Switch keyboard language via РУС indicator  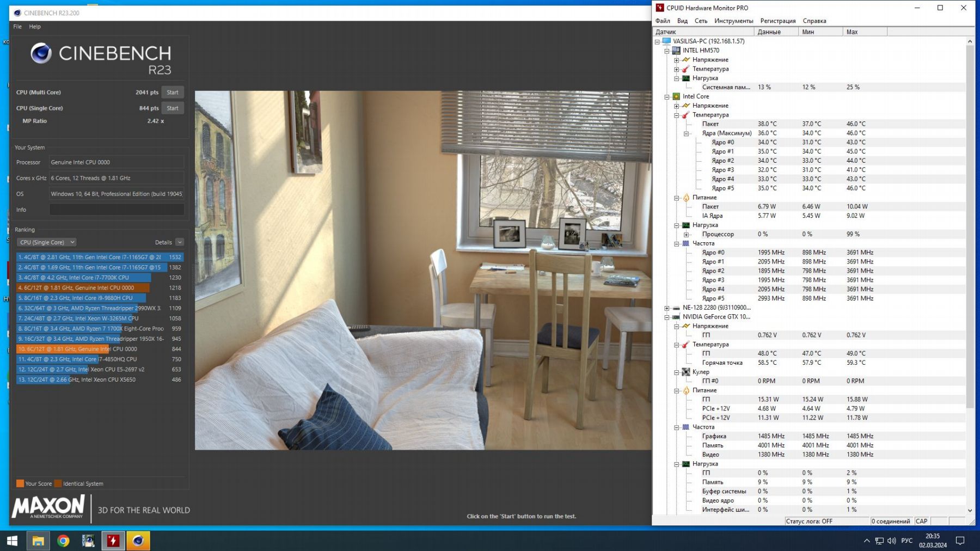(906, 541)
